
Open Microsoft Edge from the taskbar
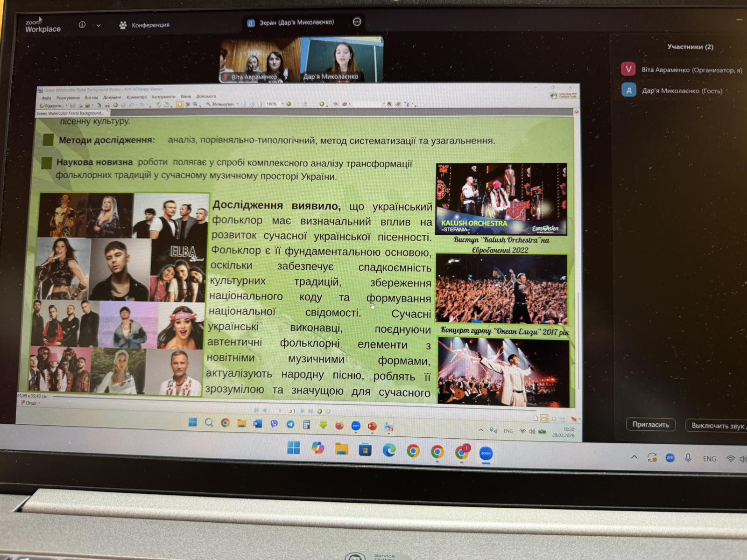[x=389, y=450]
